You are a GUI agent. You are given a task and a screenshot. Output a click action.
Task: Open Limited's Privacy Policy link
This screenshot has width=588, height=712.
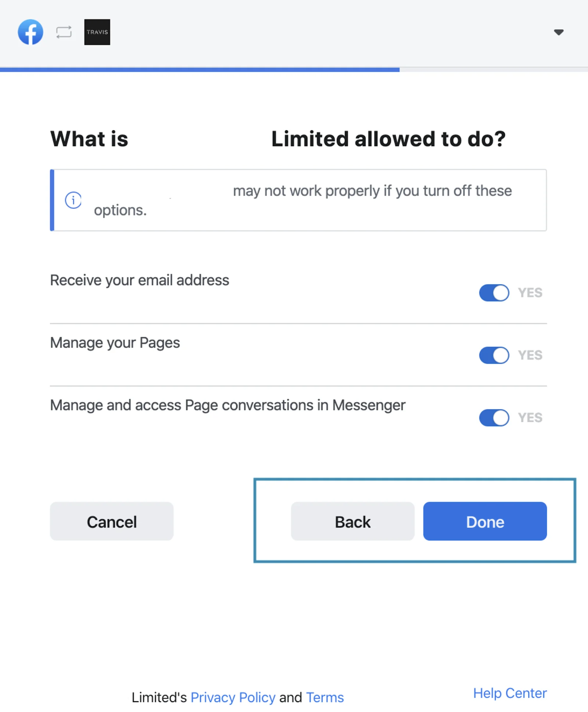pos(233,697)
